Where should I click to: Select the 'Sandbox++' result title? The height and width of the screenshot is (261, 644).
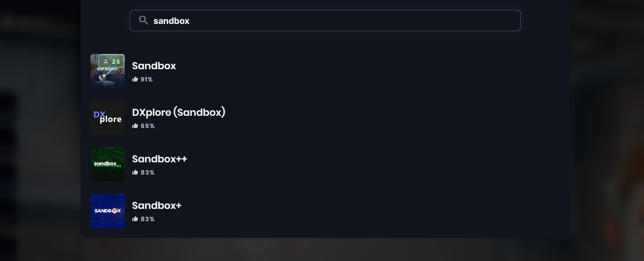pos(160,159)
